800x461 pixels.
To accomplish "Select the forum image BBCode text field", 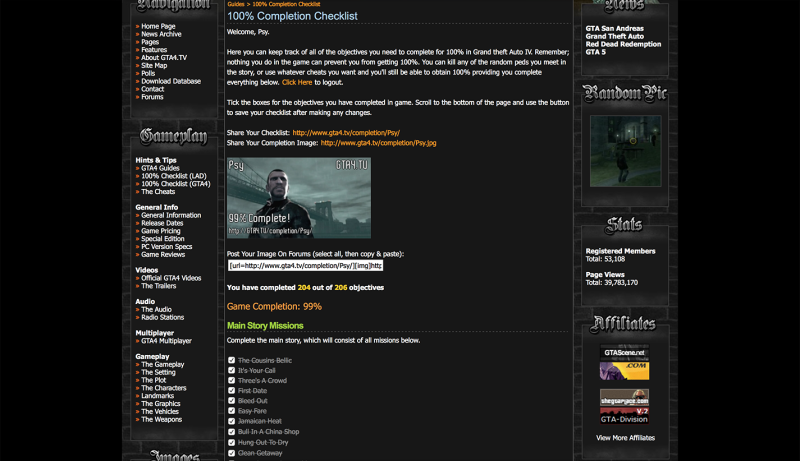I will [x=305, y=266].
